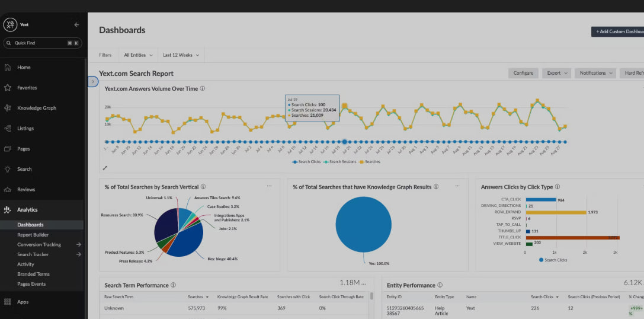Viewport: 644px width, 319px height.
Task: Open the Notifications dropdown
Action: coord(595,73)
